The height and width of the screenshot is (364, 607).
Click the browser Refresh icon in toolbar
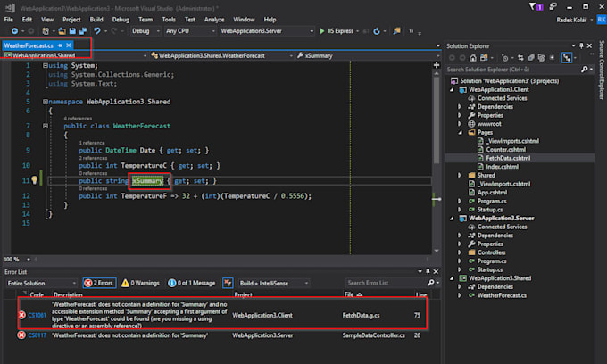[x=377, y=31]
